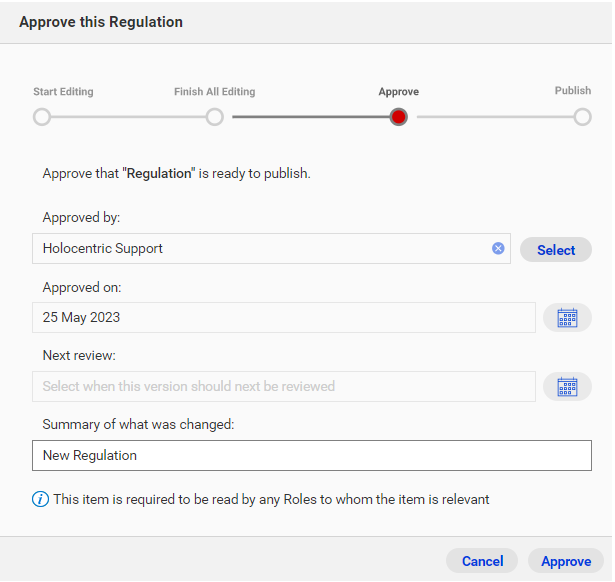615x582 pixels.
Task: Click the Approved on field showing 25 May 2023
Action: 284,318
